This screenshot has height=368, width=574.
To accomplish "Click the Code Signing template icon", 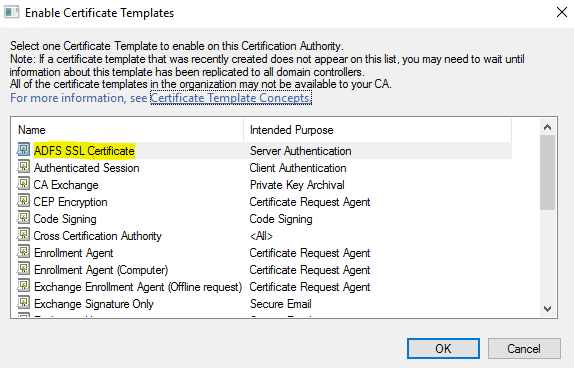I will (23, 218).
